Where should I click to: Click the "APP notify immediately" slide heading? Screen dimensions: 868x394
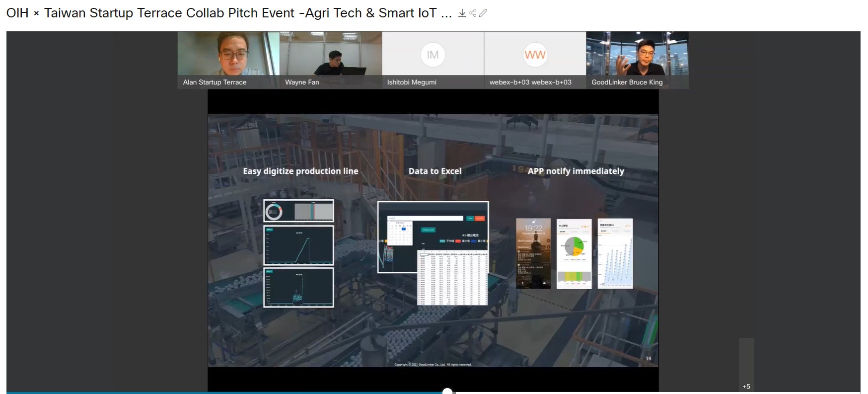(x=576, y=171)
